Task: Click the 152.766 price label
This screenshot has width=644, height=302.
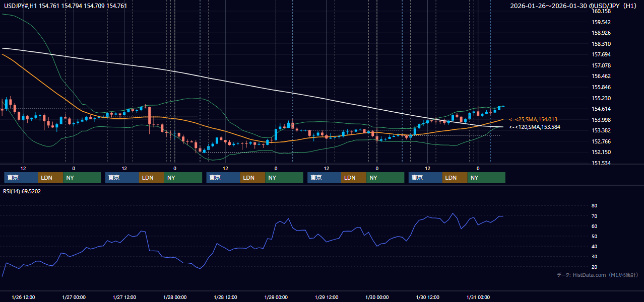Action: click(601, 141)
